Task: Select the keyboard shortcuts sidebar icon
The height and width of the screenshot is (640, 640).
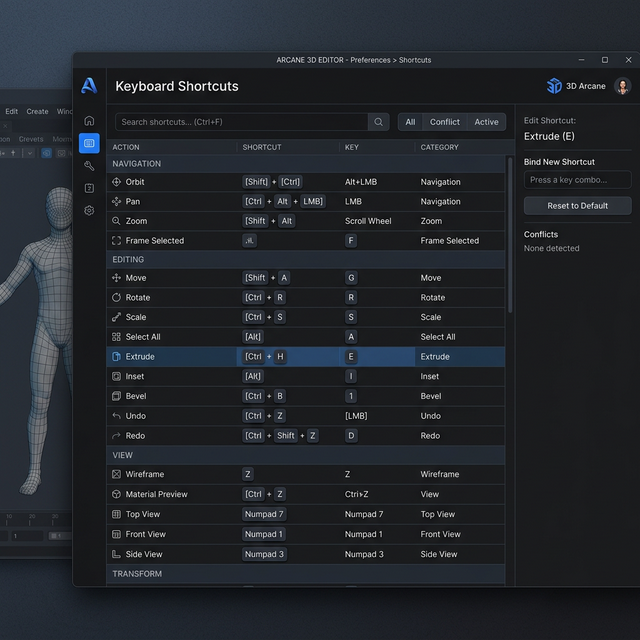Action: tap(89, 144)
